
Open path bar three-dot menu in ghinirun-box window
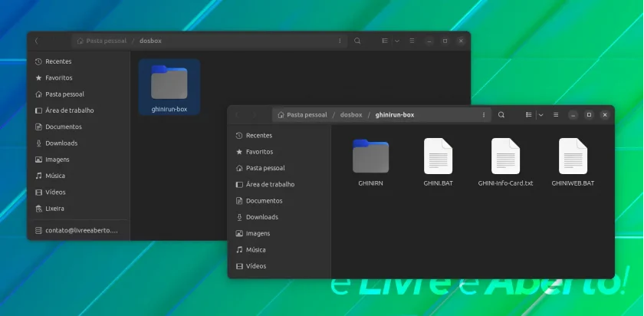pos(484,115)
